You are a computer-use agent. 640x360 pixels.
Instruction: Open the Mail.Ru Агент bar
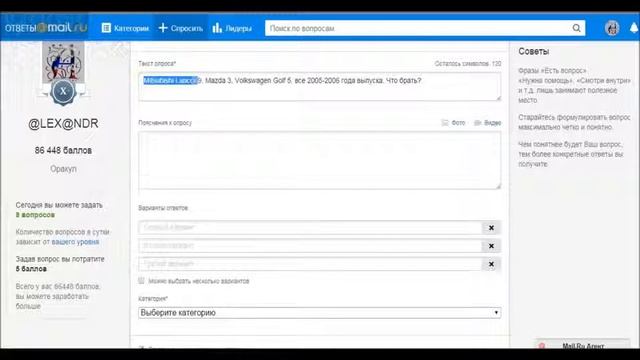point(582,345)
